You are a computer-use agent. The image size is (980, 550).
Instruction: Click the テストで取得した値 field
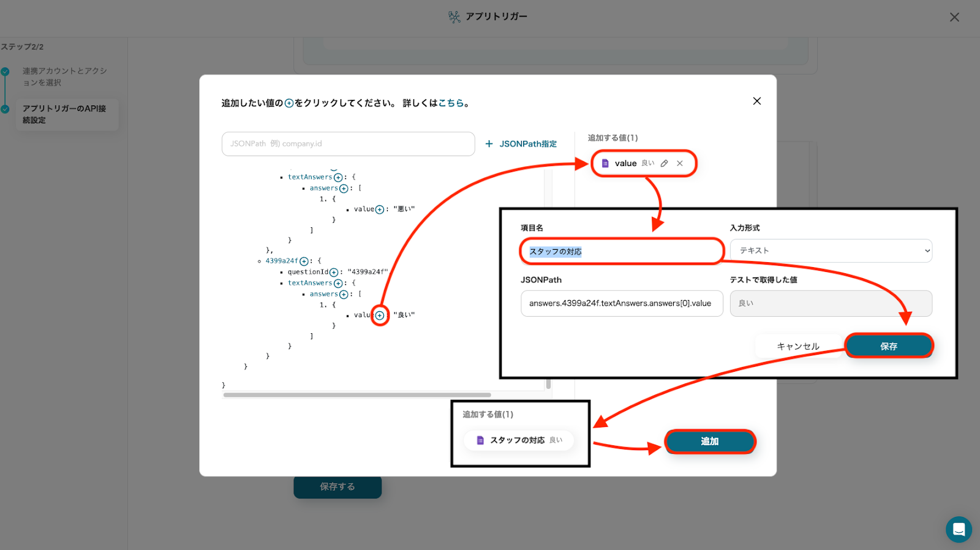(831, 303)
